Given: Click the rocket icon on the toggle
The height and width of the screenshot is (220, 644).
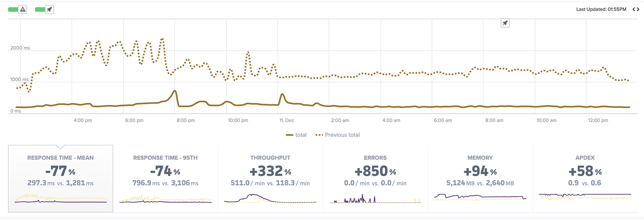Looking at the screenshot, I should (50, 9).
